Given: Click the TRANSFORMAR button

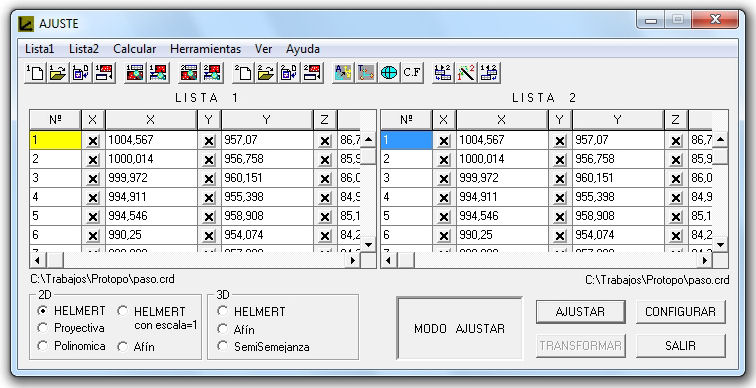Looking at the screenshot, I should 580,346.
